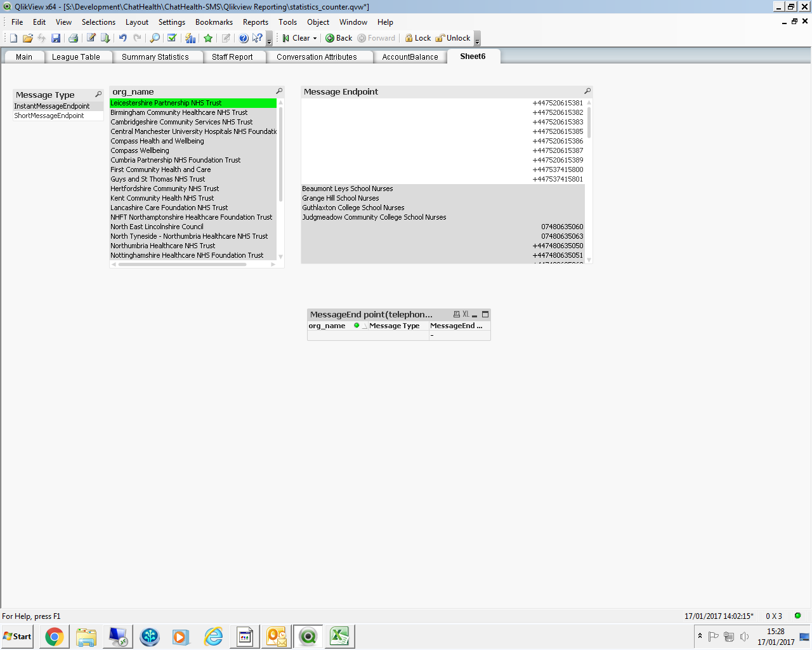Click the Message Type column header in table

coord(394,326)
